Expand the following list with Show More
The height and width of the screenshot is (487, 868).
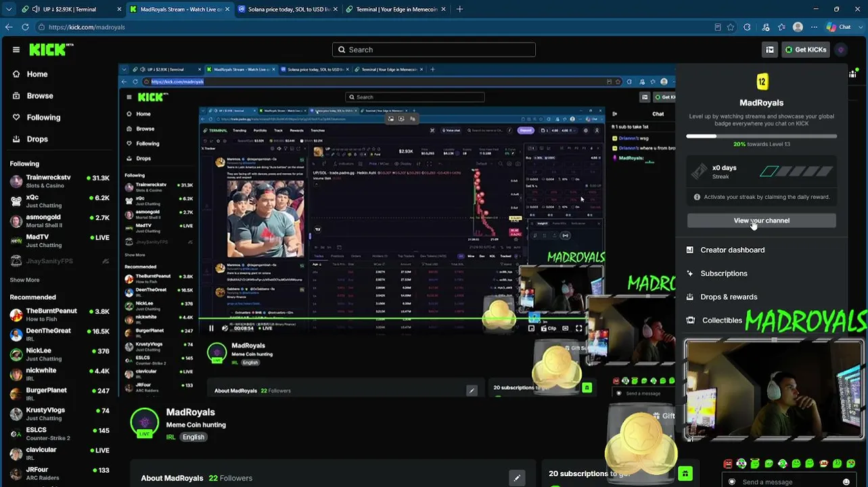(x=24, y=280)
